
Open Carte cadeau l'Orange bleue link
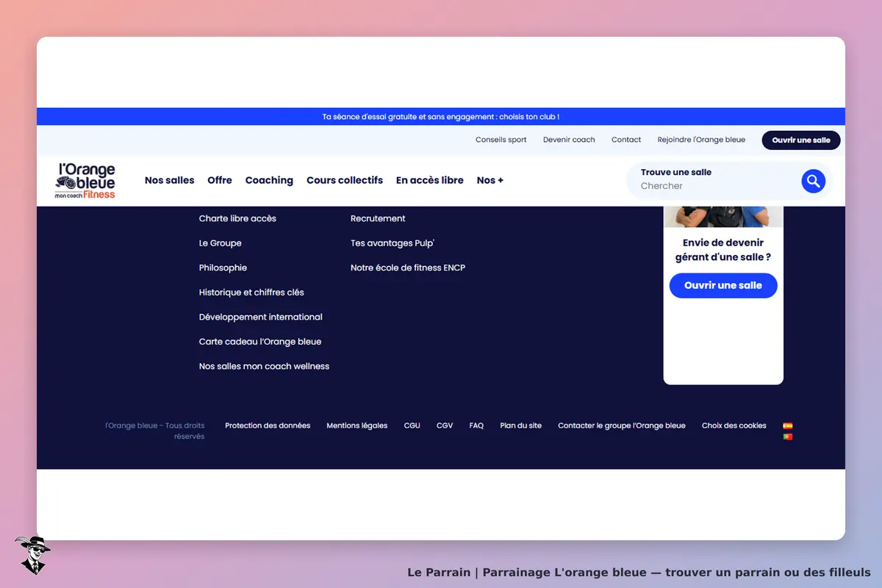(x=260, y=342)
